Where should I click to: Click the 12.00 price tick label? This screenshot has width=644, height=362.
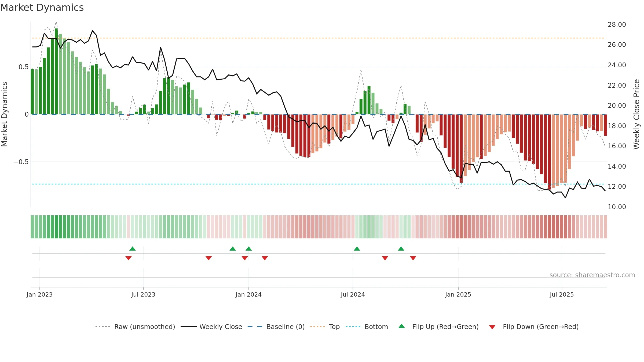(x=617, y=186)
